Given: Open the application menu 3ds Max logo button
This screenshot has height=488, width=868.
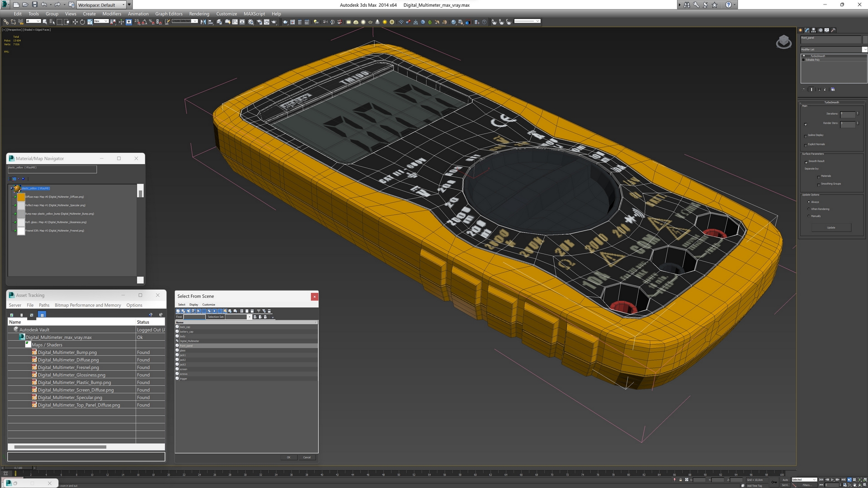Looking at the screenshot, I should [x=5, y=5].
